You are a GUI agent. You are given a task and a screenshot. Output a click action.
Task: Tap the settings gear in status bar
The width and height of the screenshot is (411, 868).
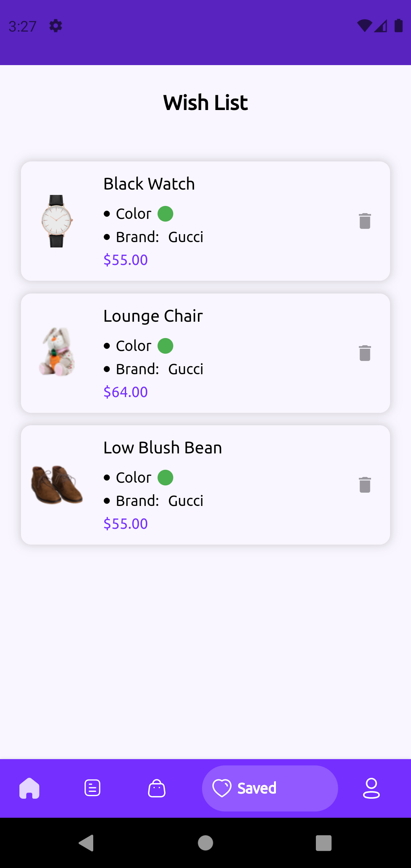tap(56, 26)
